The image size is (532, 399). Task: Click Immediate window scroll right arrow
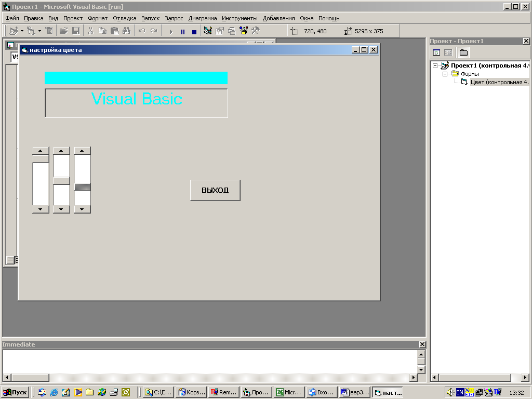413,377
